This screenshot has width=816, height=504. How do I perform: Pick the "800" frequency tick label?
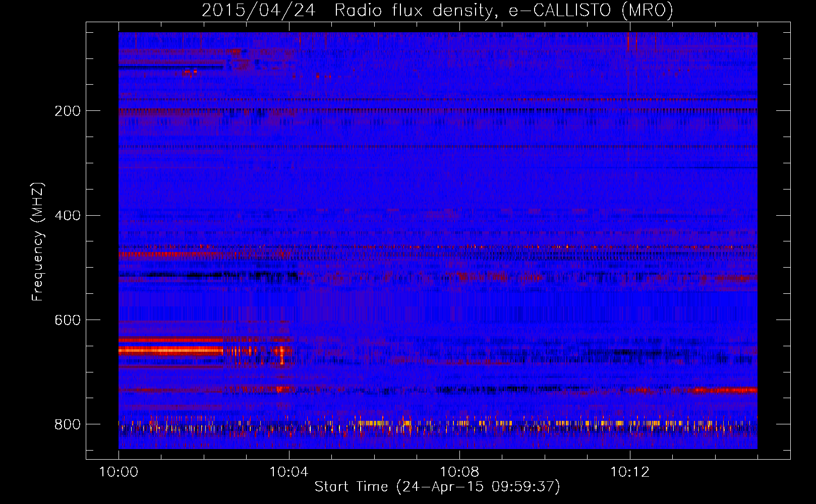pos(67,425)
